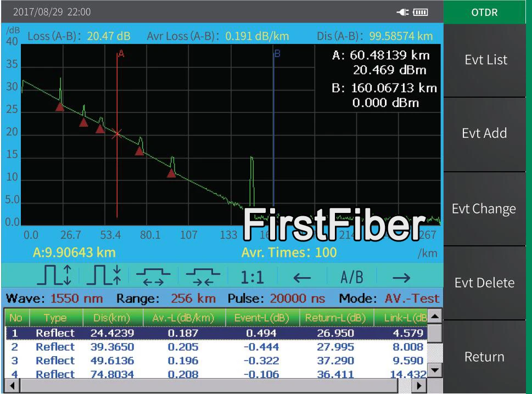
Task: Click the event table scroll up arrow
Action: [435, 316]
